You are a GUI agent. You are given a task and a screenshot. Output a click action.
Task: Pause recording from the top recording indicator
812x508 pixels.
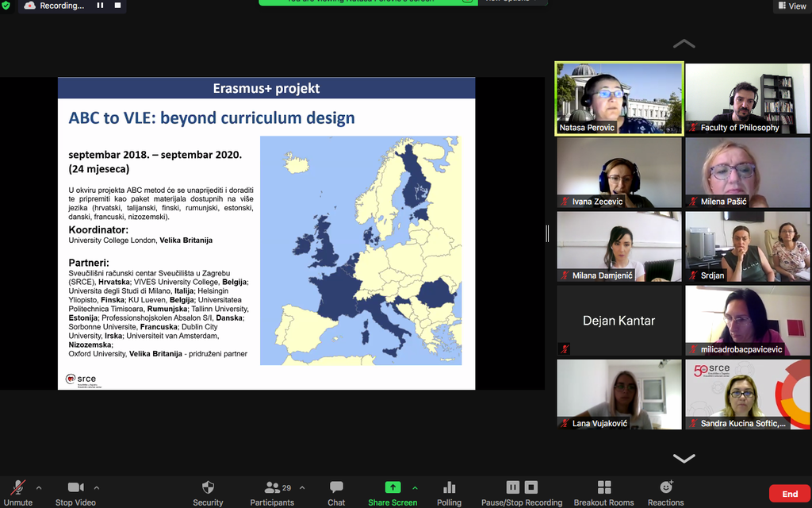coord(101,6)
